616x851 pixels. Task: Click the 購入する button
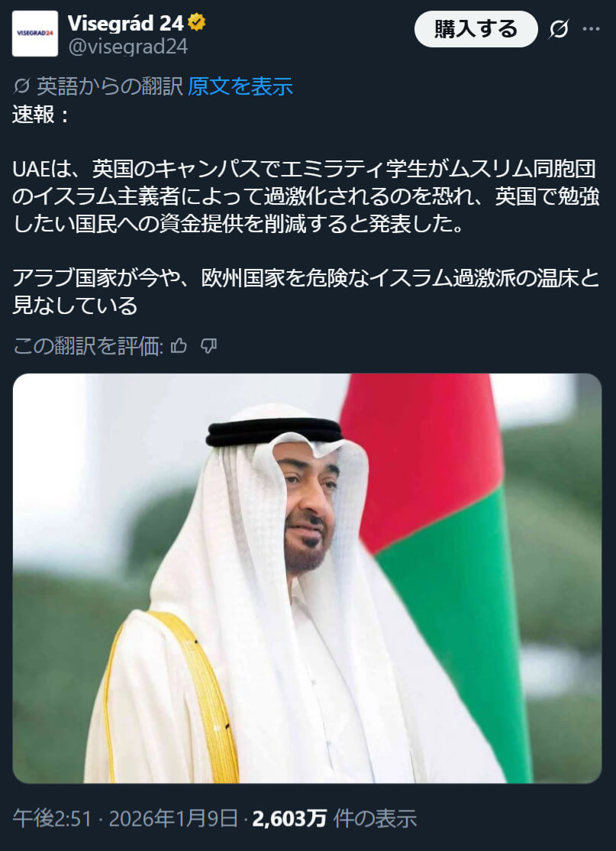point(476,29)
